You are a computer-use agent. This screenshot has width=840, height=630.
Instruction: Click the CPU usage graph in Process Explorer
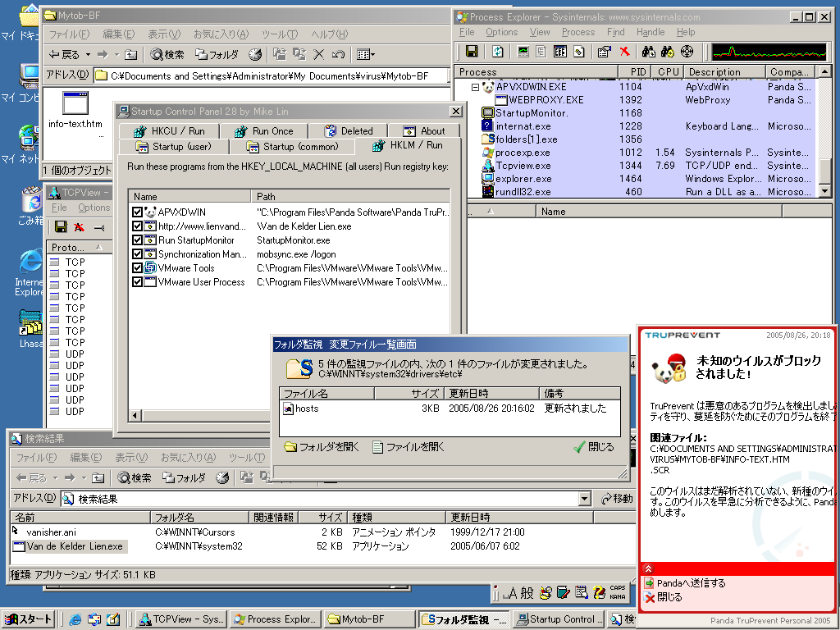pyautogui.click(x=769, y=52)
